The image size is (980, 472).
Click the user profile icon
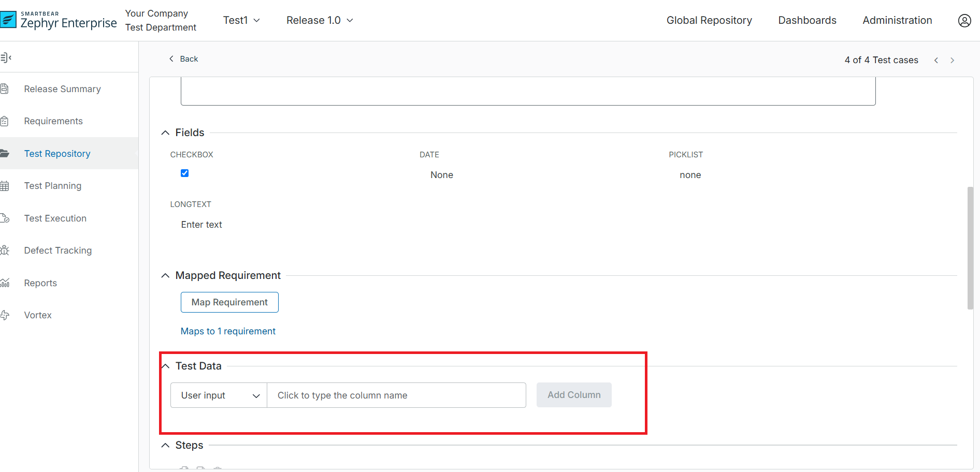[x=964, y=21]
